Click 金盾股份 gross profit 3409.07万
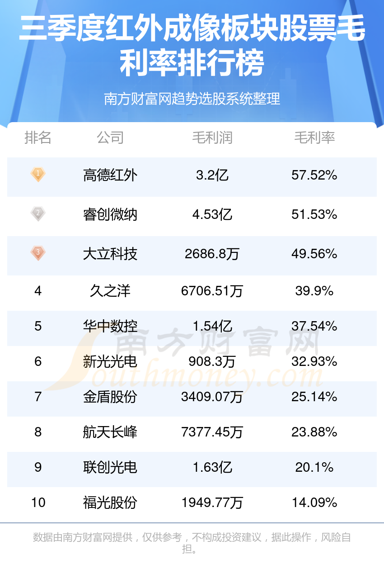384x588 pixels. [212, 397]
